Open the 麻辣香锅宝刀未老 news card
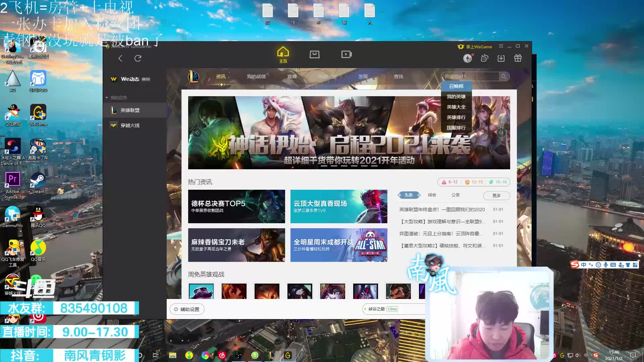Image resolution: width=644 pixels, height=362 pixels. (236, 245)
